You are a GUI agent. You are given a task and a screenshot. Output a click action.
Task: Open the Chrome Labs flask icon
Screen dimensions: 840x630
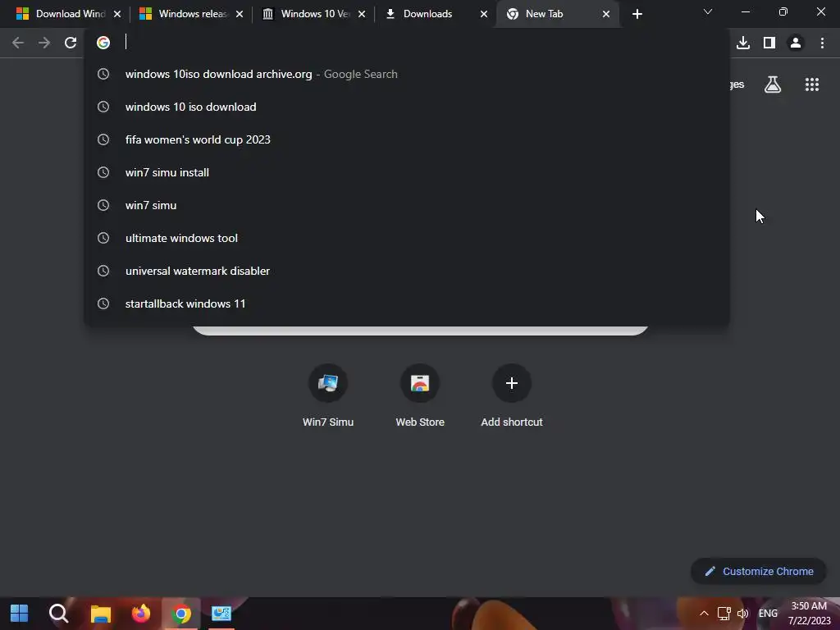coord(773,84)
